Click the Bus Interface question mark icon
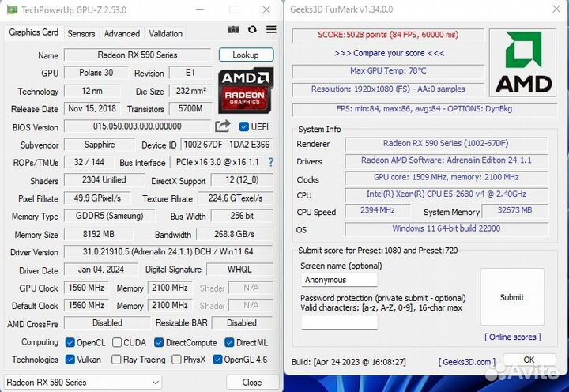This screenshot has width=569, height=392. click(x=271, y=163)
